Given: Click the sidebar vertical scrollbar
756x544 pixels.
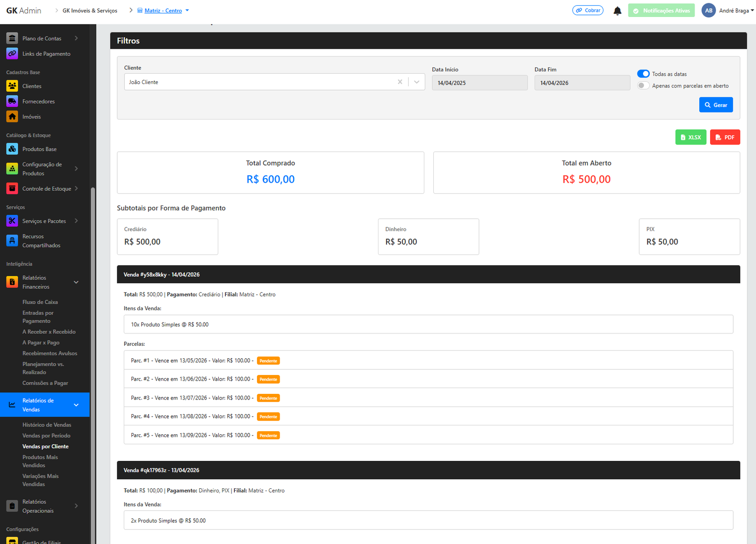Looking at the screenshot, I should coord(93,331).
